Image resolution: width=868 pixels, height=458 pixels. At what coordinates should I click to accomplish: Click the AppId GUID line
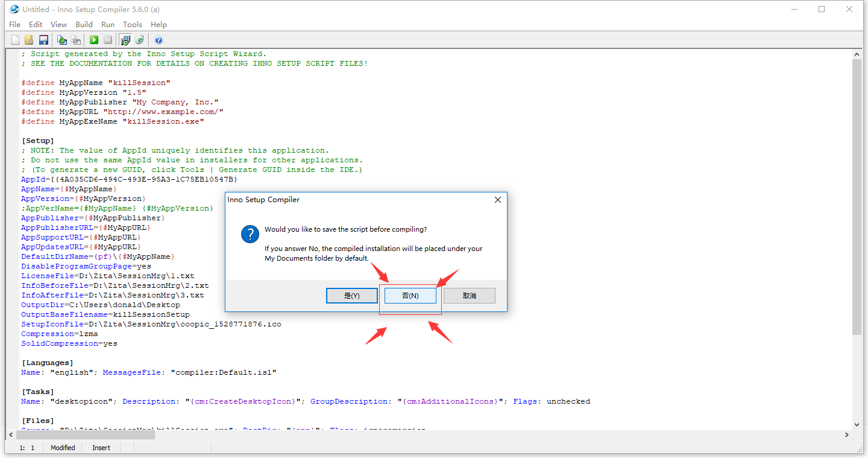tap(130, 179)
